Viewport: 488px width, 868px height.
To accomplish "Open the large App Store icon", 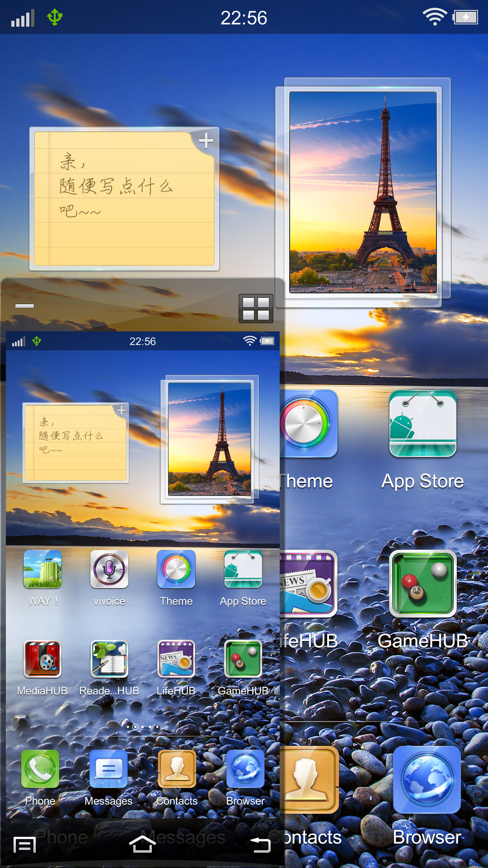I will pyautogui.click(x=423, y=424).
